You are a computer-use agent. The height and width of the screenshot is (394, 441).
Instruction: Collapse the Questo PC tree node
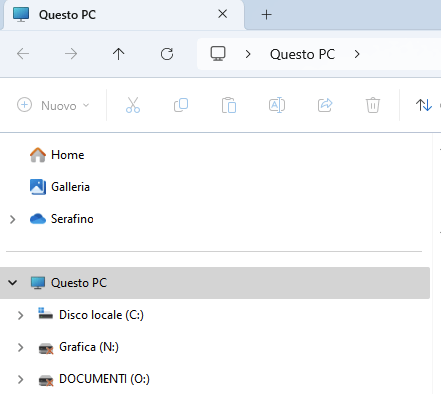[x=13, y=283]
